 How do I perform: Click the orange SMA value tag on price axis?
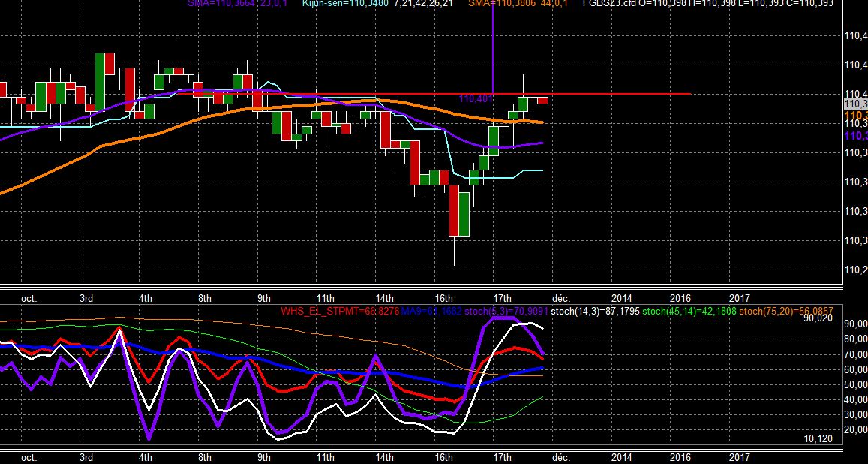pyautogui.click(x=856, y=116)
